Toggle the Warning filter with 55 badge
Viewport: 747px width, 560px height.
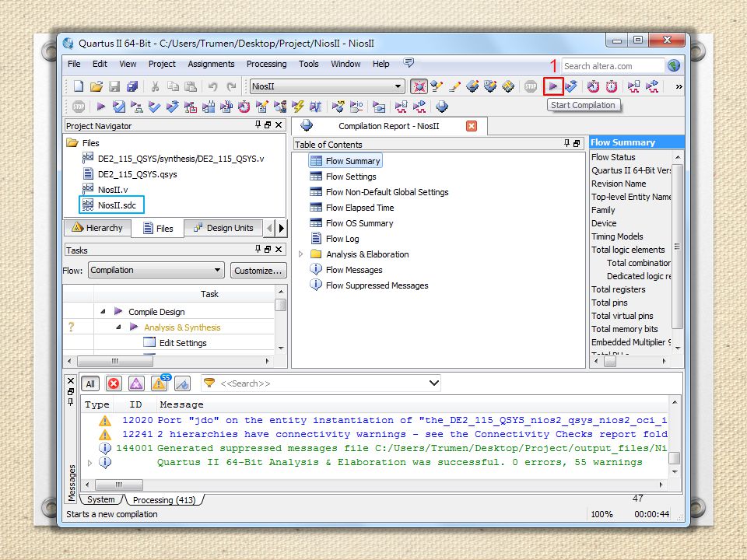coord(159,383)
